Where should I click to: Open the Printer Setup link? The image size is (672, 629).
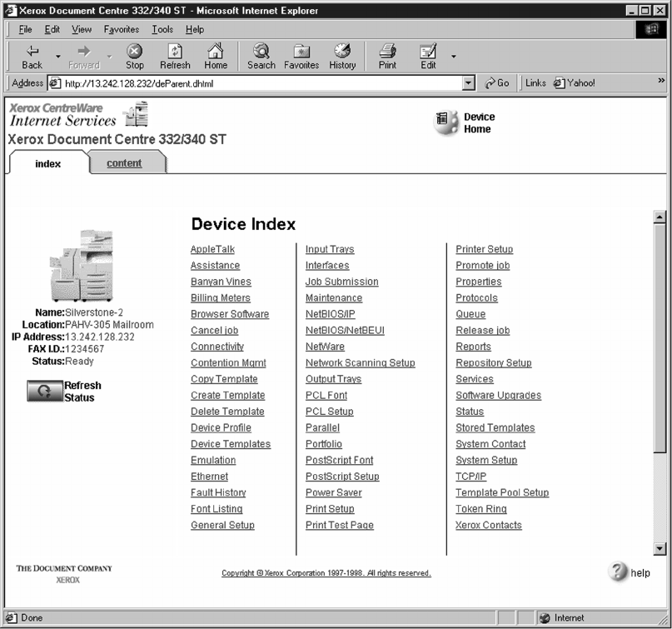click(485, 249)
